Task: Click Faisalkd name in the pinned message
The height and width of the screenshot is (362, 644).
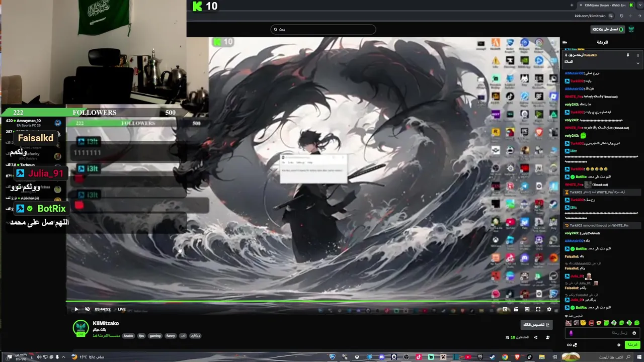Action: coord(591,55)
